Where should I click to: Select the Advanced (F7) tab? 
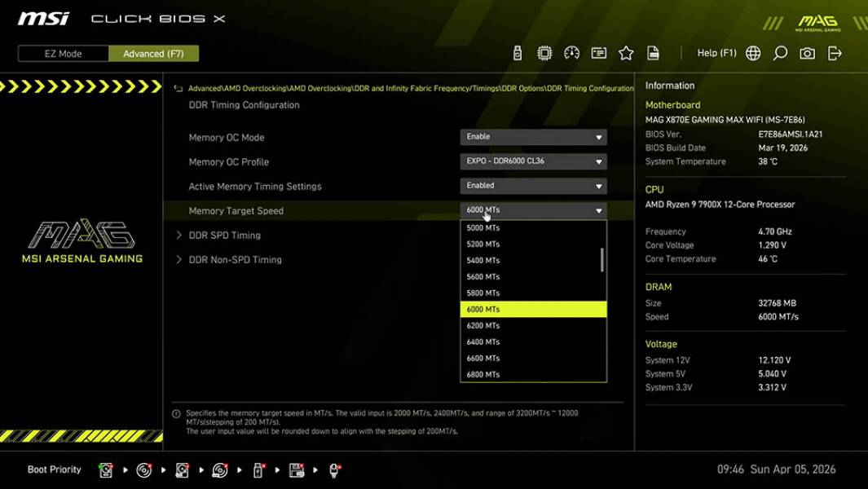[x=154, y=53]
